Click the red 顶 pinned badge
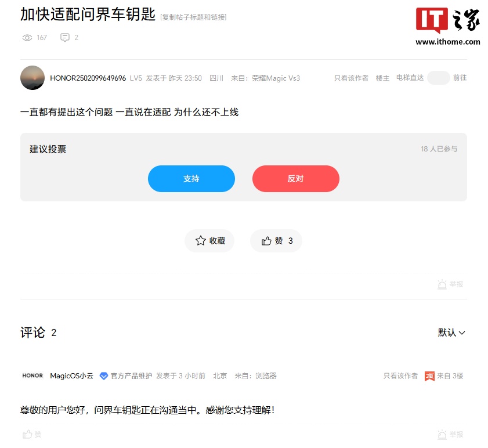Image resolution: width=488 pixels, height=448 pixels. click(429, 376)
